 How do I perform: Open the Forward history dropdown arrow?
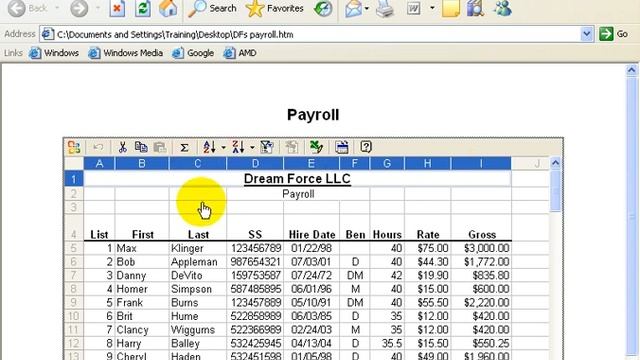click(x=98, y=8)
